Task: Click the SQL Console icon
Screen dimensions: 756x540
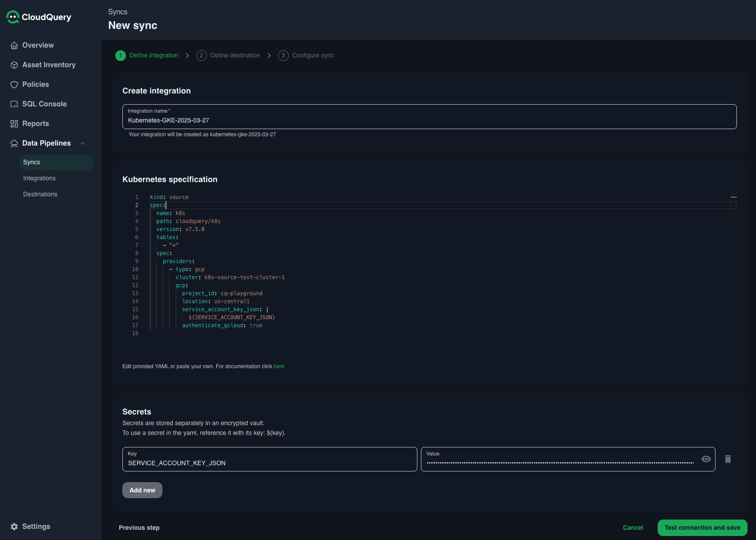Action: 14,104
